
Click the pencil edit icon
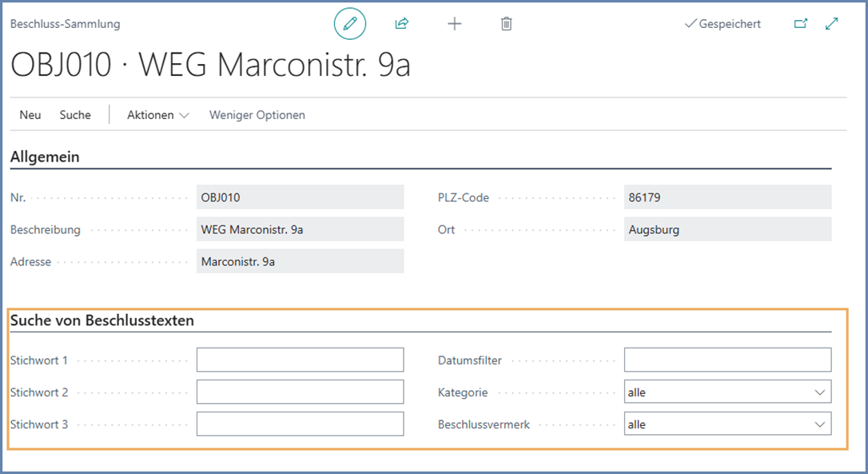point(349,24)
